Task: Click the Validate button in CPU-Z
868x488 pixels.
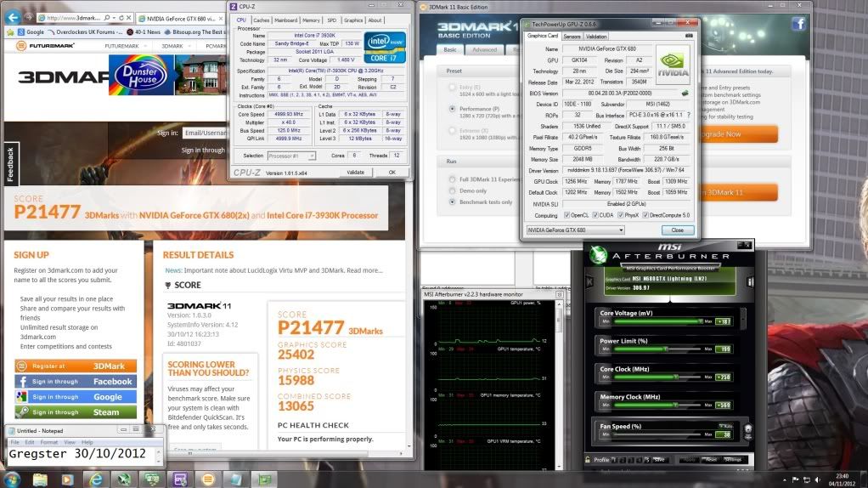Action: 355,173
